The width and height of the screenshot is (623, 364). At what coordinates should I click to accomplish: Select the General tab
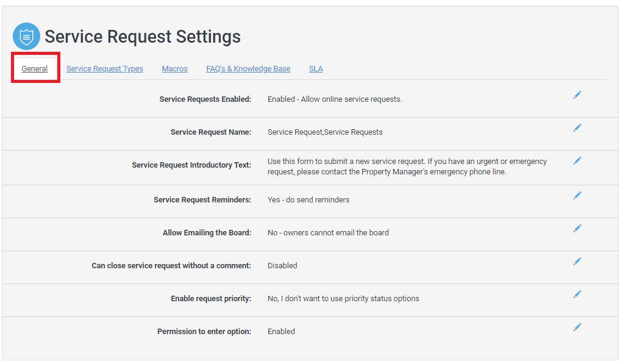[x=35, y=69]
